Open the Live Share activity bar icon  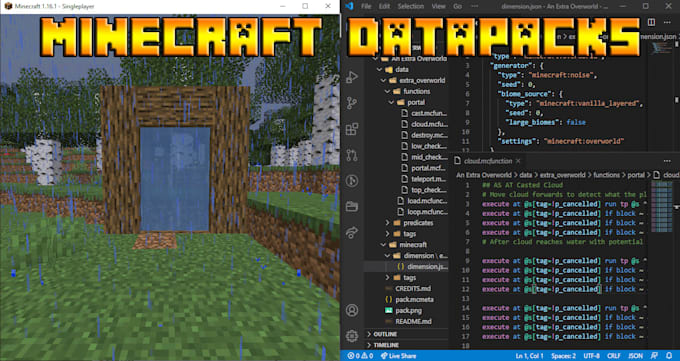click(352, 232)
